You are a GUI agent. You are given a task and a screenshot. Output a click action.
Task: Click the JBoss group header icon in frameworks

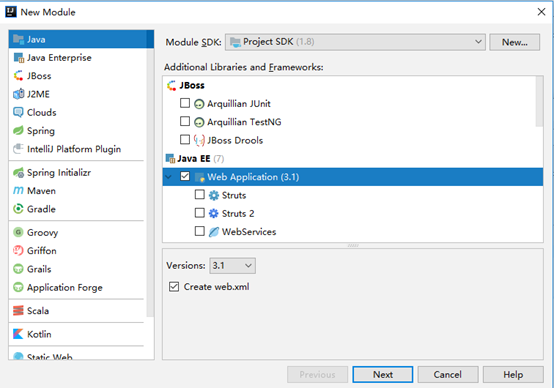pos(172,86)
